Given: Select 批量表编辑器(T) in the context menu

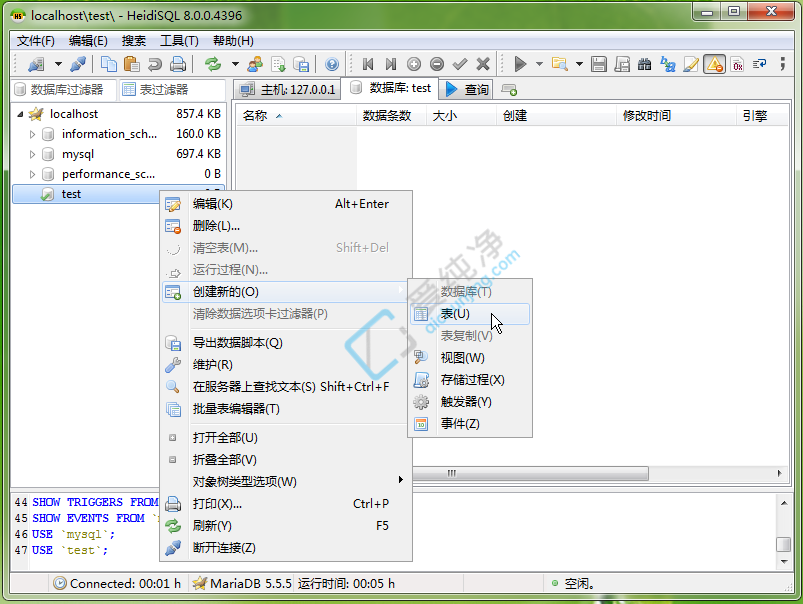Looking at the screenshot, I should (286, 409).
